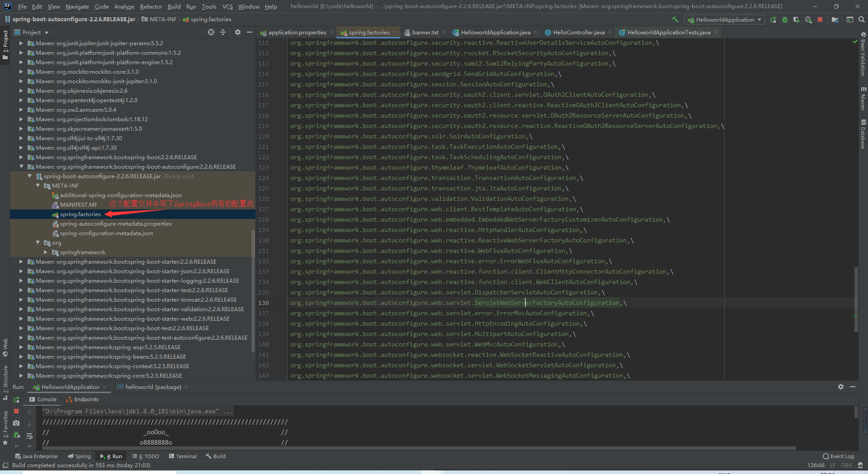
Task: Open the Java Enterprise tool window
Action: [x=36, y=456]
